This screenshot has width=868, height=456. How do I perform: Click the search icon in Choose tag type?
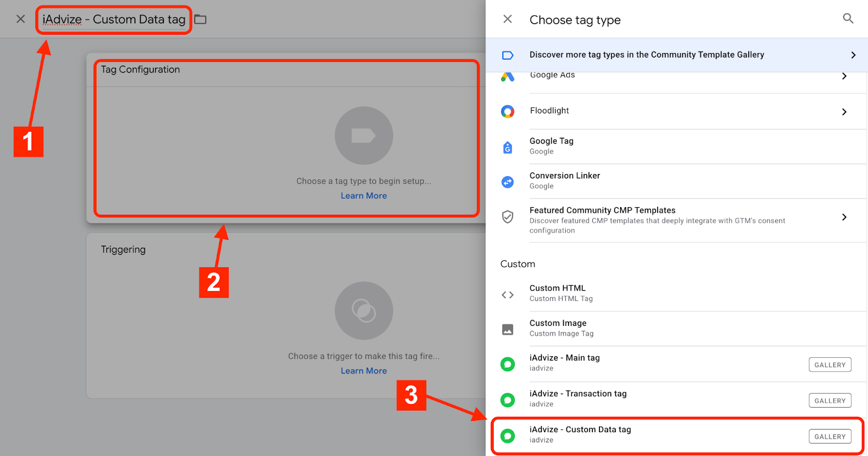848,19
